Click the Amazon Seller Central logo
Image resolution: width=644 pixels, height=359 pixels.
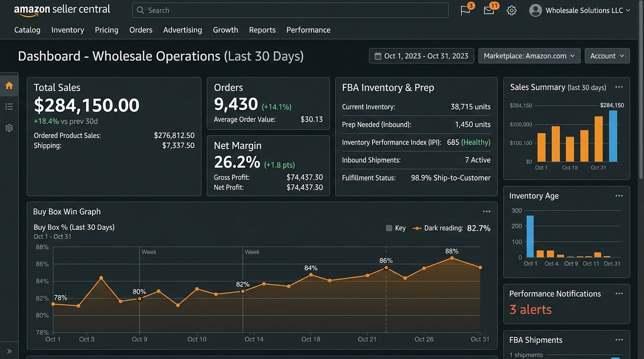(x=62, y=10)
